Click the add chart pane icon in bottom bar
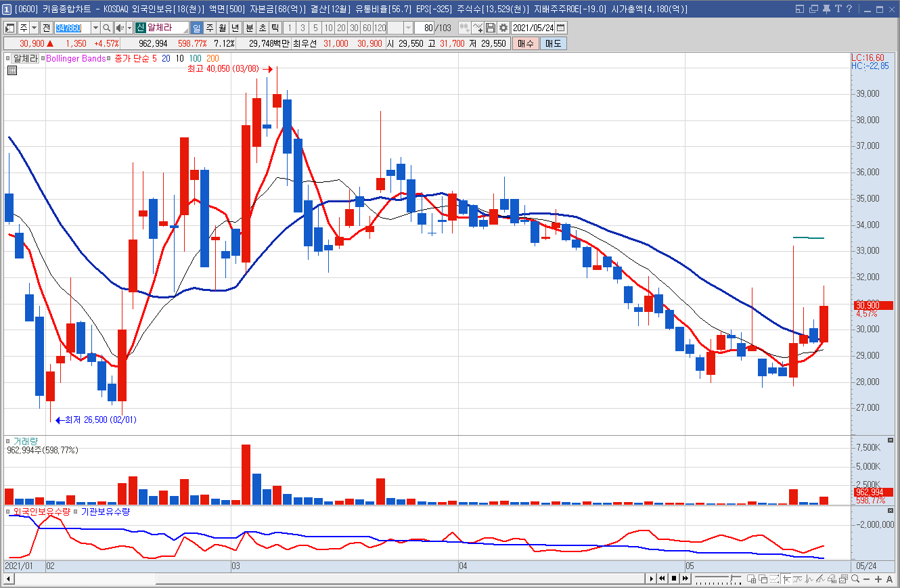 pyautogui.click(x=752, y=579)
